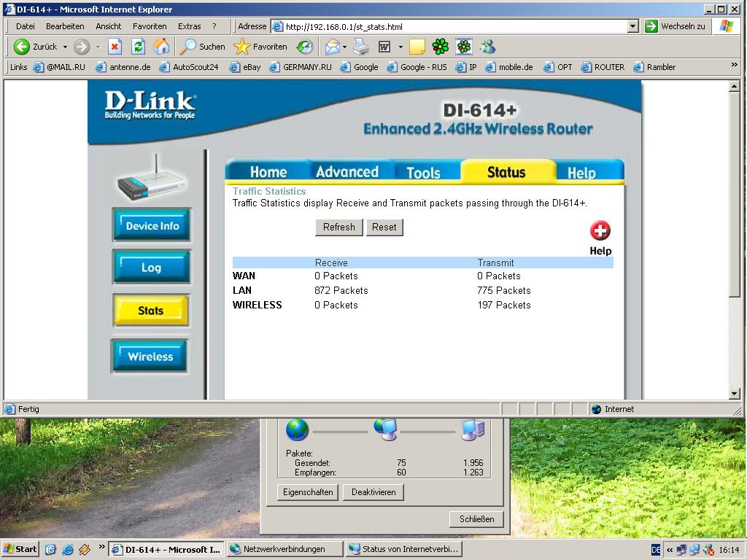Switch to Status von Internetverbindung taskbar item
Image resolution: width=747 pixels, height=560 pixels.
[x=404, y=549]
